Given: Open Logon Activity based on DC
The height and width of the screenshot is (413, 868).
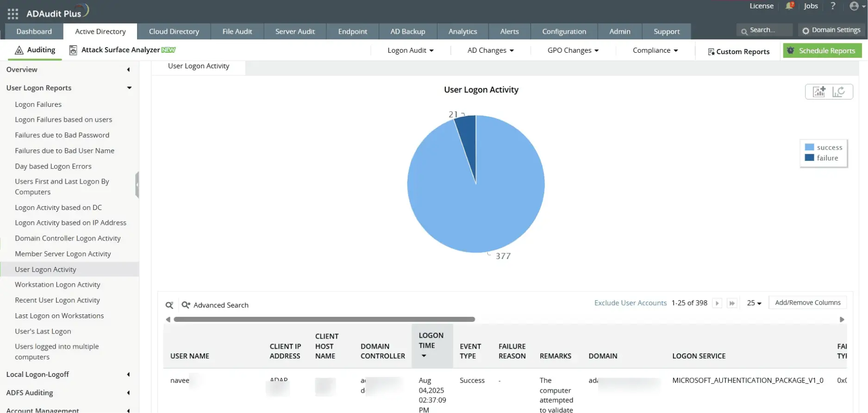Looking at the screenshot, I should coord(58,208).
